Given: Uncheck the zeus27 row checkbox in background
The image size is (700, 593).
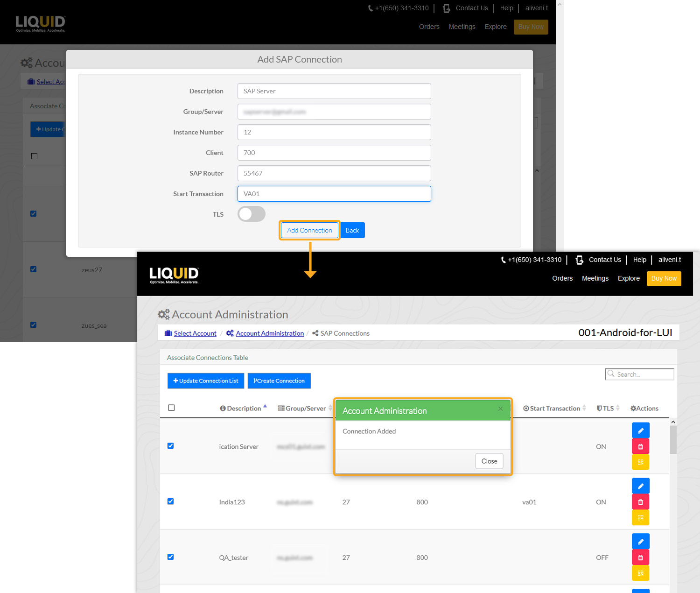Looking at the screenshot, I should [33, 269].
